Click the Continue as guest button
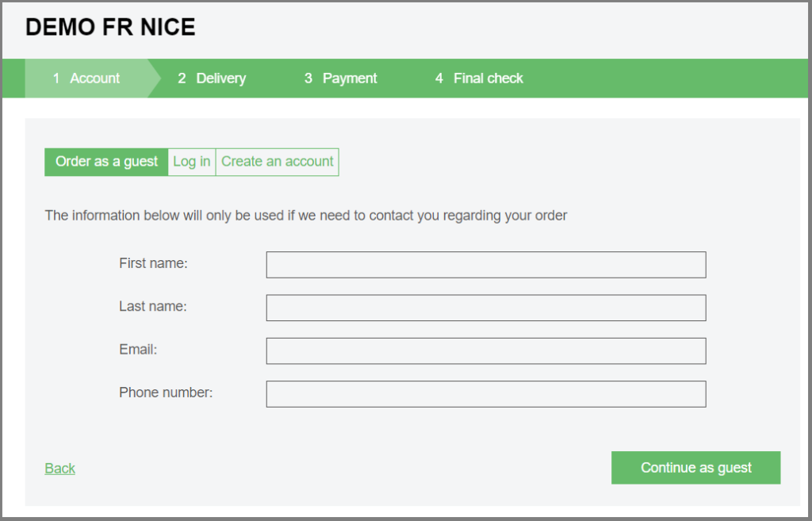Image resolution: width=812 pixels, height=521 pixels. point(695,468)
